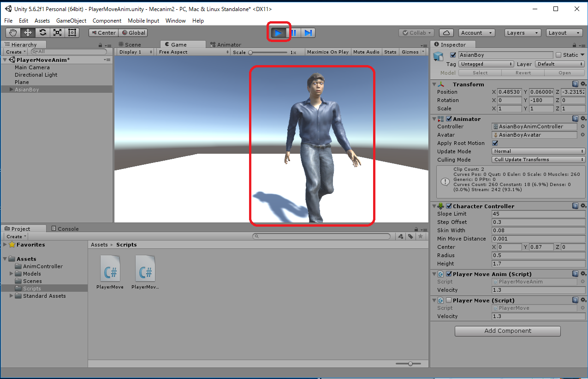Select the Rotate tool
Image resolution: width=588 pixels, height=379 pixels.
(42, 33)
